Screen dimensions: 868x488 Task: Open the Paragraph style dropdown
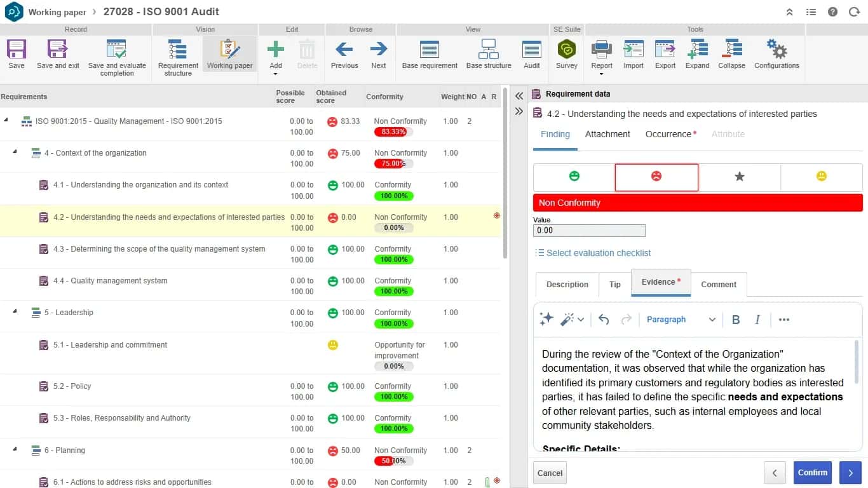coord(681,320)
